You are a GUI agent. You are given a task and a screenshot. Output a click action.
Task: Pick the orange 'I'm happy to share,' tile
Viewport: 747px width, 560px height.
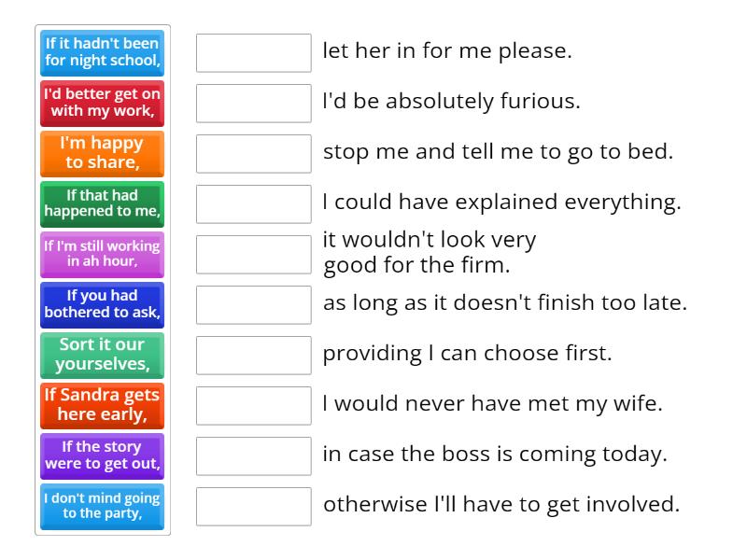point(102,153)
